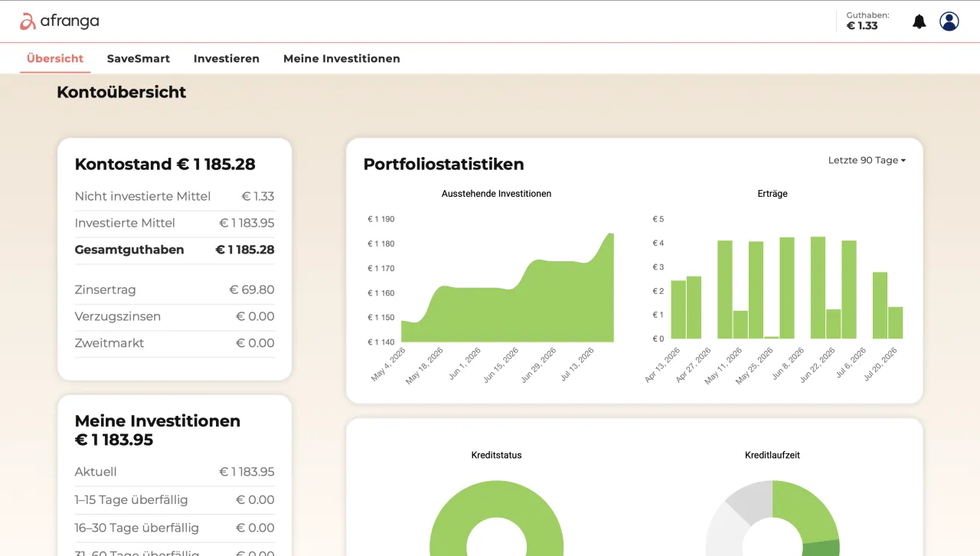Select the Zinsertrag label
The width and height of the screenshot is (980, 556).
105,289
